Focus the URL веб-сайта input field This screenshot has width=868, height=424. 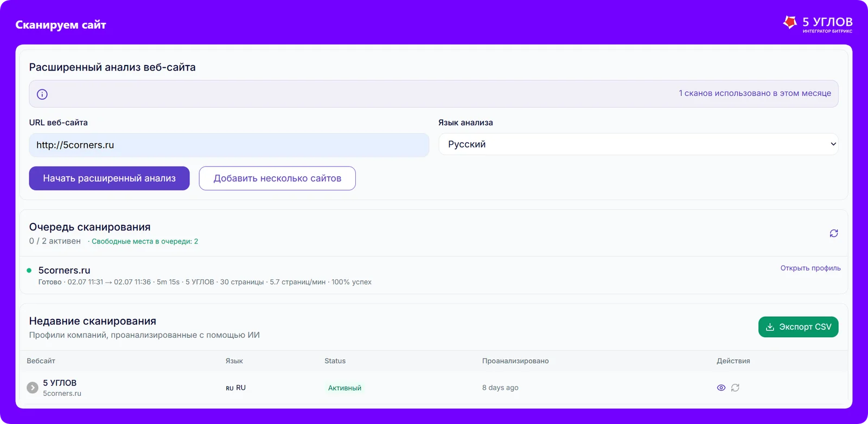(x=229, y=145)
